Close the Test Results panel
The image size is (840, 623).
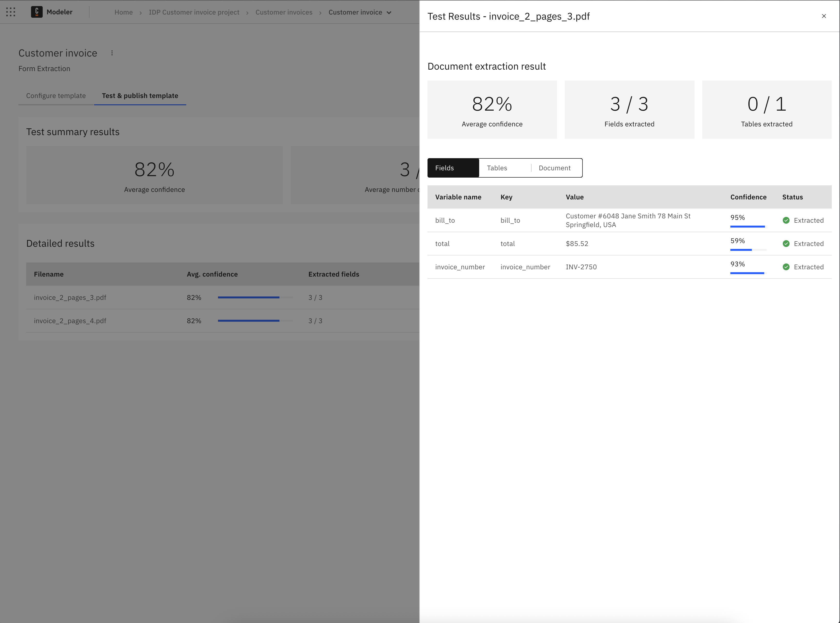pyautogui.click(x=824, y=16)
